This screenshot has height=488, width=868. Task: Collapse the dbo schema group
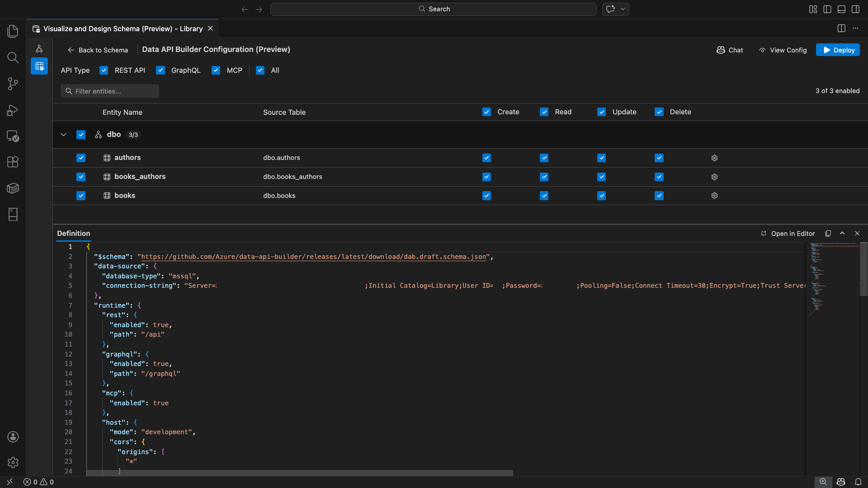pos(63,135)
